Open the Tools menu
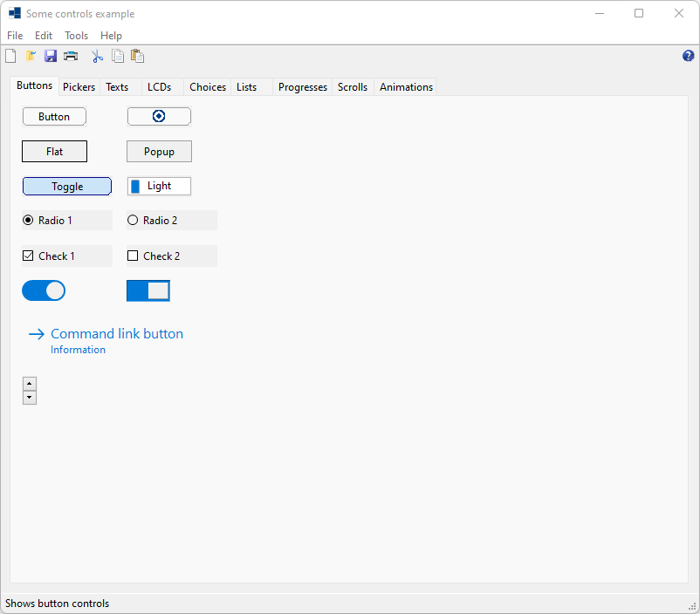 77,36
